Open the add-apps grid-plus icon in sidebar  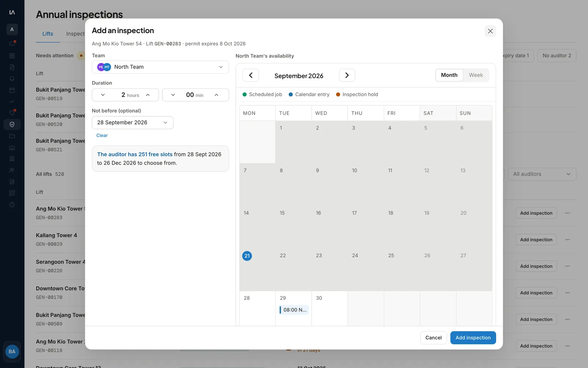pyautogui.click(x=12, y=193)
